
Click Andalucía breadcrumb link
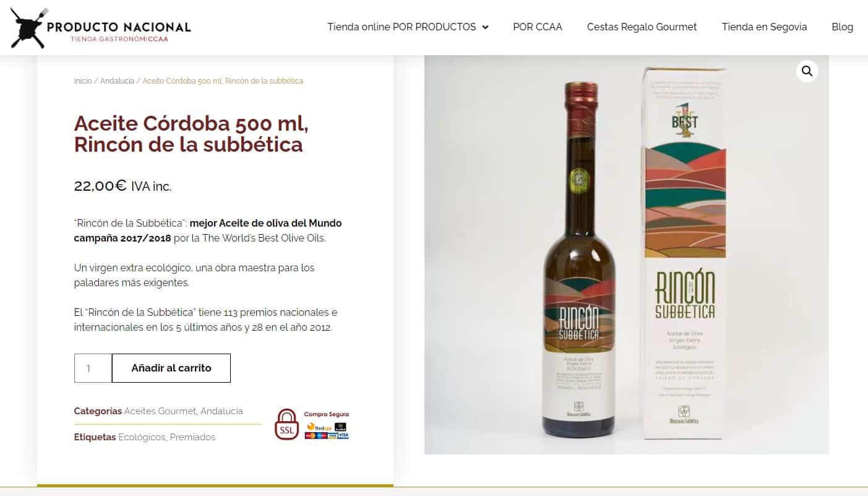tap(117, 81)
